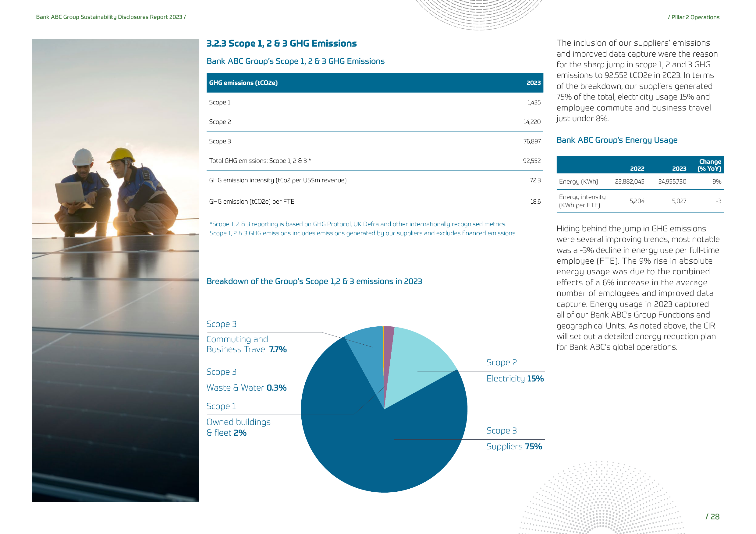Click the 'Total GHG emissions: Scope 1, 2 & 3 *' row label
Viewport: 756px width, 534px height.
click(260, 160)
